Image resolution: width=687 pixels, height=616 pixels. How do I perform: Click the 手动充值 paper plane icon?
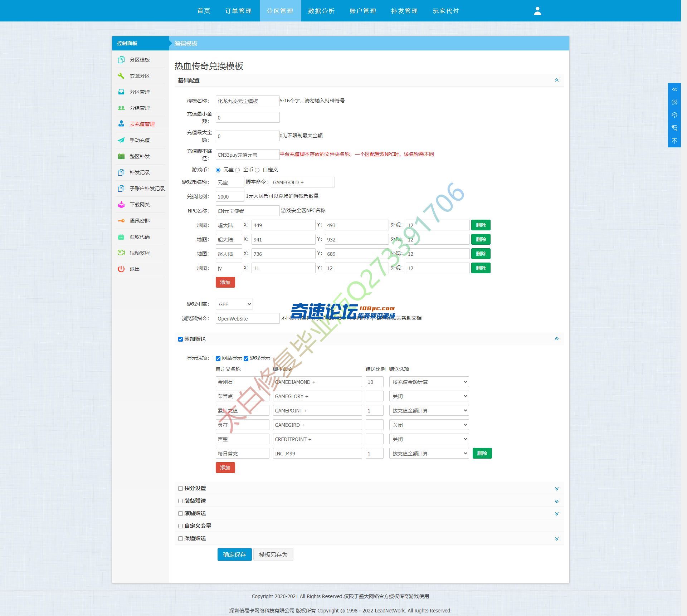tap(121, 140)
